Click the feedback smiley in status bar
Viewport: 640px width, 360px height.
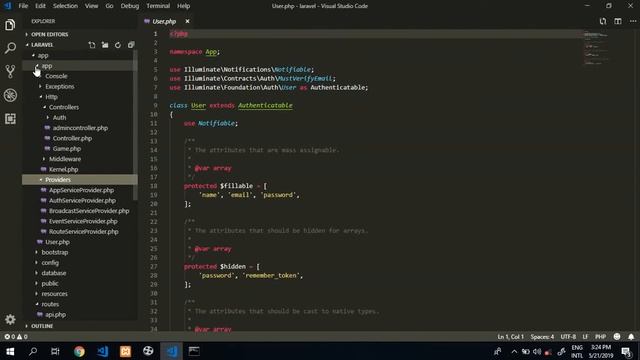(617, 337)
